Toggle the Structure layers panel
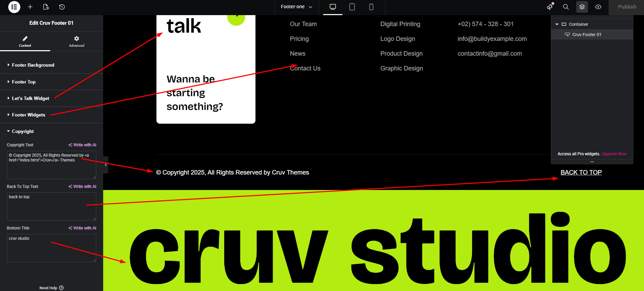Screen dimensions: 644x291 (x=582, y=7)
